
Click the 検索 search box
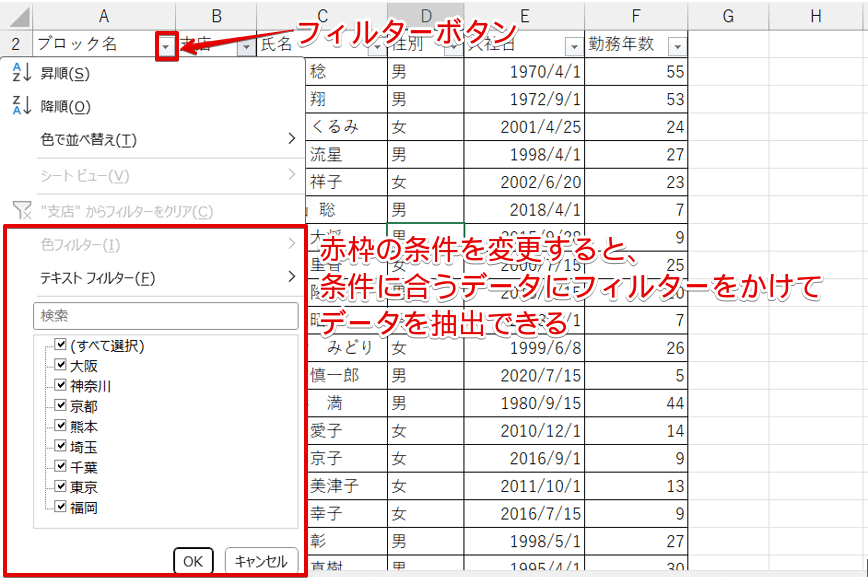[166, 316]
